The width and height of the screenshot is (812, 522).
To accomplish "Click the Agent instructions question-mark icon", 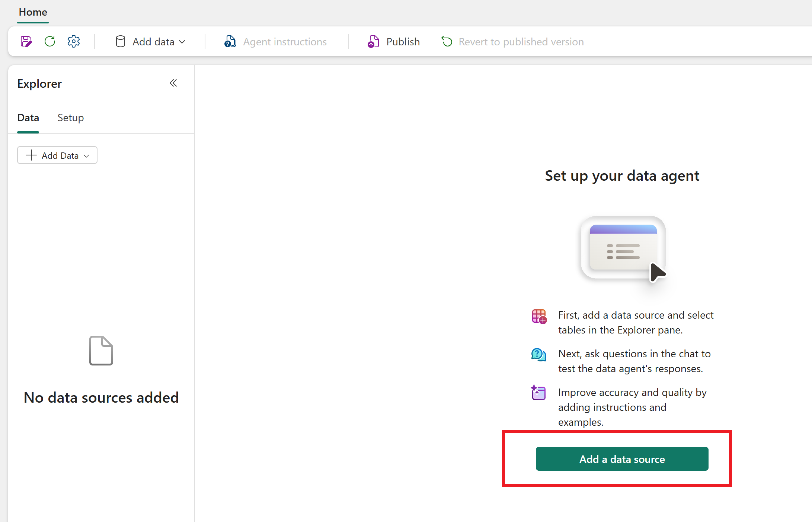I will click(230, 41).
